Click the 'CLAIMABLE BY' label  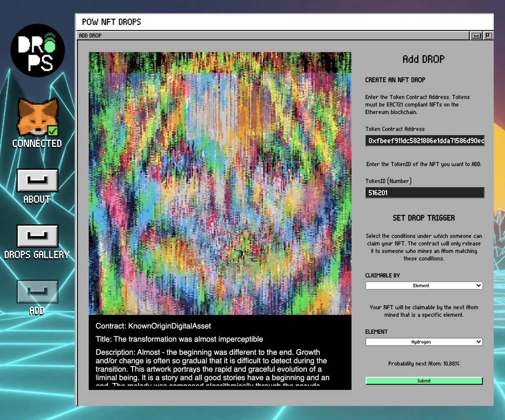(383, 276)
